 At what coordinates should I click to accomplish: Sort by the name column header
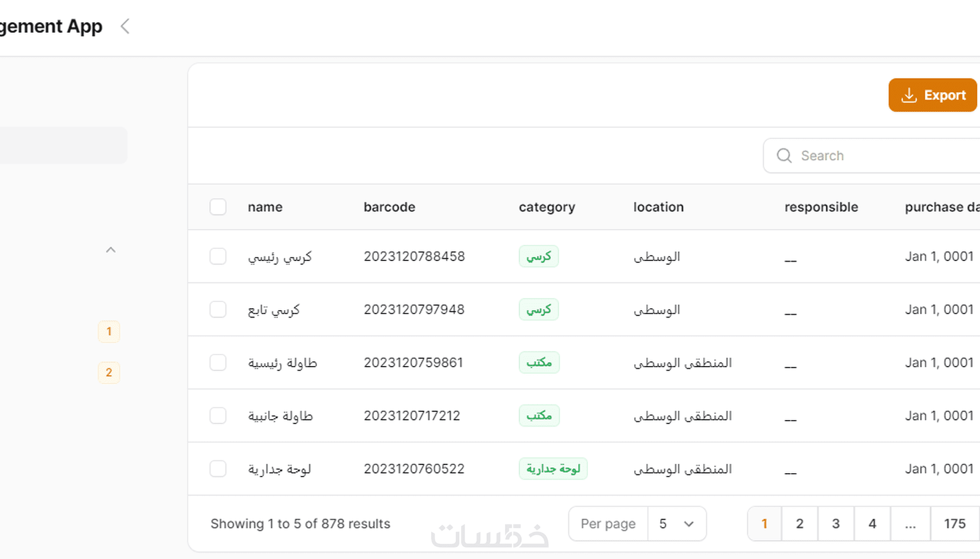[265, 207]
